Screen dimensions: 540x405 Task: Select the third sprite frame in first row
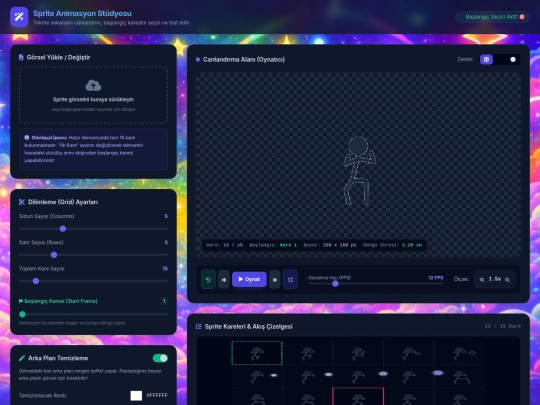click(358, 353)
